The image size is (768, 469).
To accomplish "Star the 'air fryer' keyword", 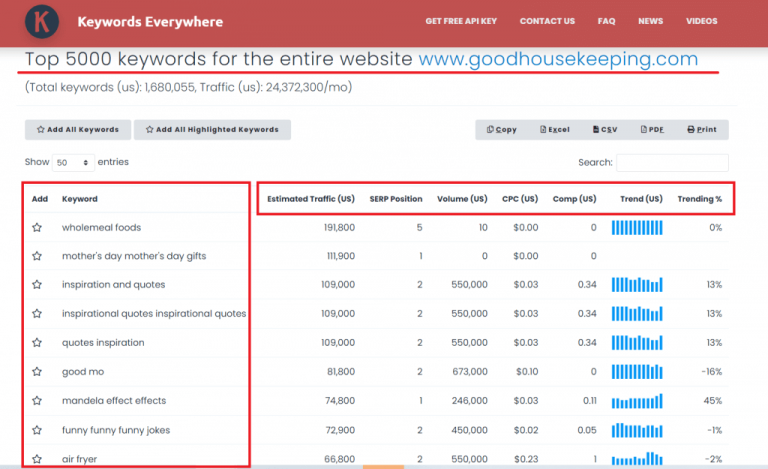I will pos(37,459).
